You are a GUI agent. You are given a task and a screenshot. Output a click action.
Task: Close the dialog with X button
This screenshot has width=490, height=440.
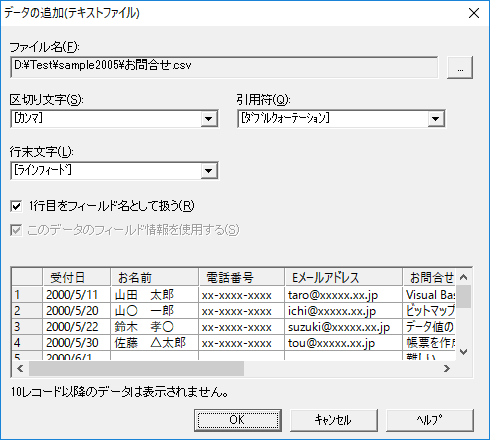pos(474,13)
